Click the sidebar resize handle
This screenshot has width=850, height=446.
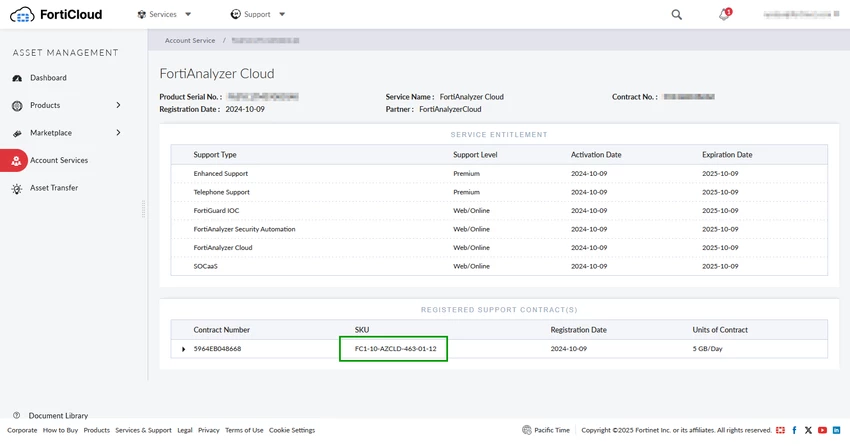(x=143, y=209)
